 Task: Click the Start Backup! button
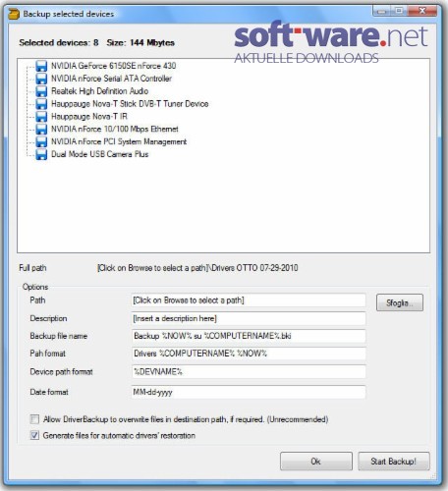pyautogui.click(x=394, y=462)
